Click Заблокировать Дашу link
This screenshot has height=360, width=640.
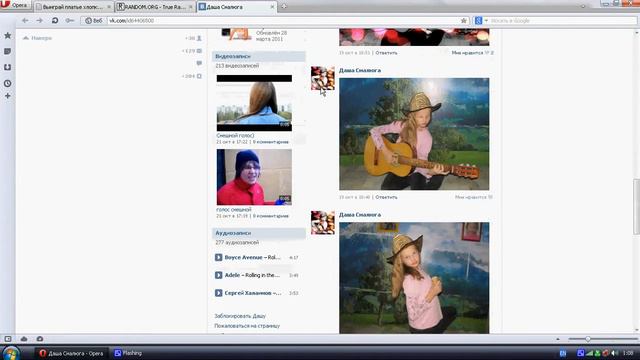point(240,316)
